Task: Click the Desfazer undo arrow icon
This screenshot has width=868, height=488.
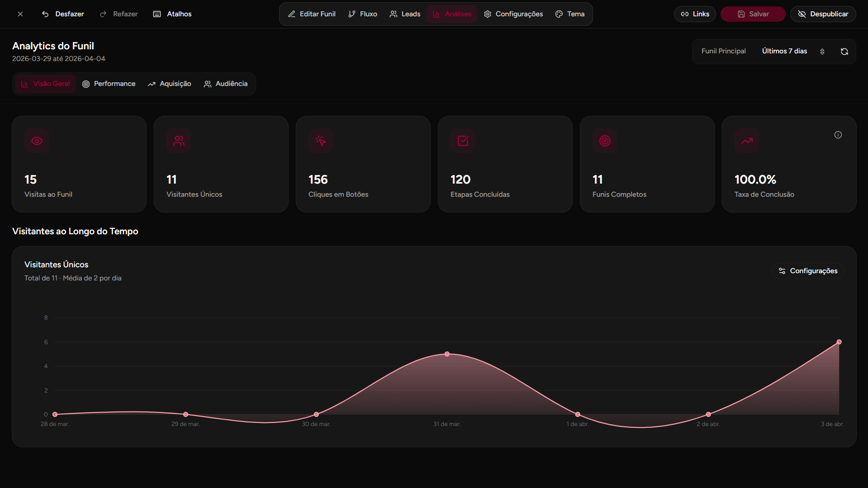Action: pyautogui.click(x=45, y=14)
